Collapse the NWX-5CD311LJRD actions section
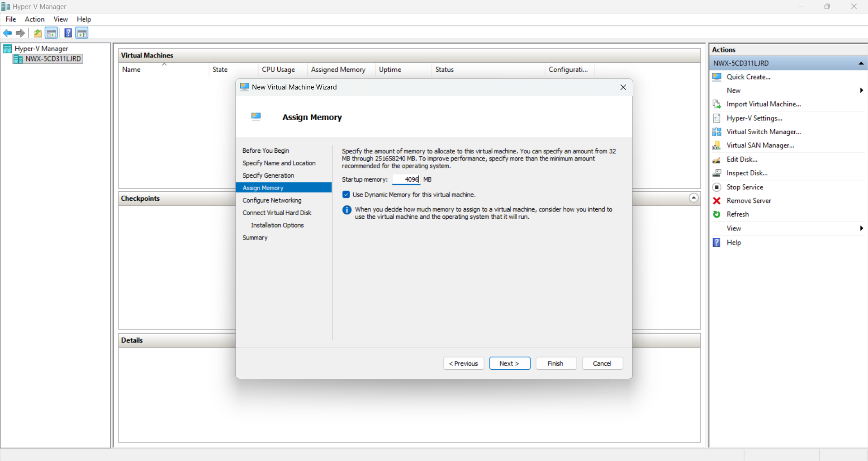868x461 pixels. (861, 63)
